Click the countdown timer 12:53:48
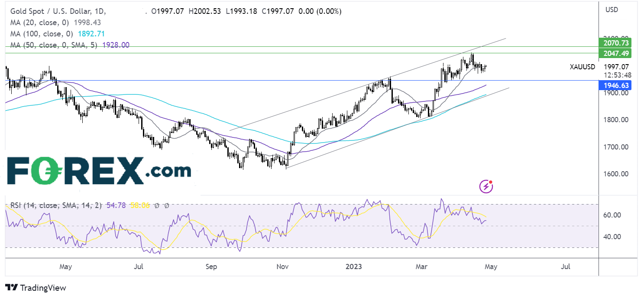This screenshot has height=299, width=644. [617, 75]
